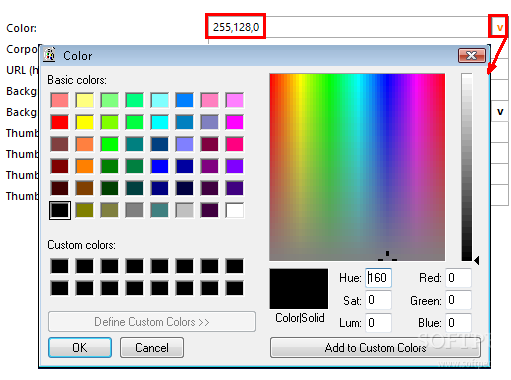Click the Cancel button
Viewport: 511px width, 380px height.
(x=152, y=348)
